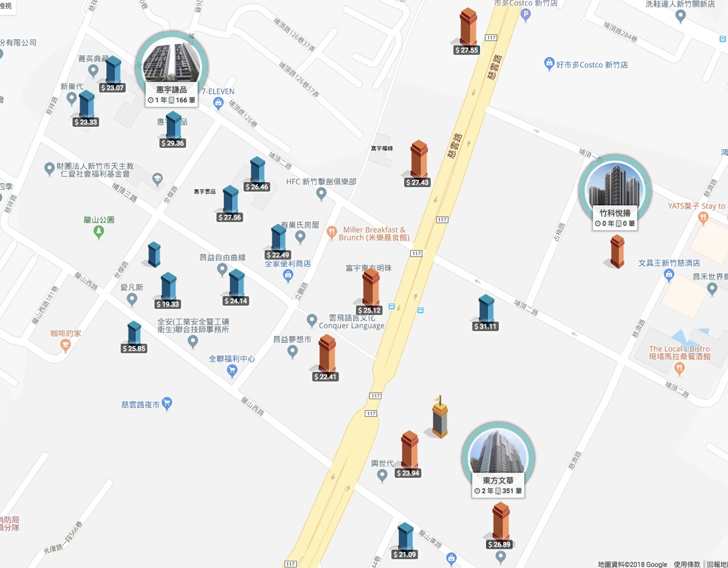Open the 咖啡的家 cafe pin

pyautogui.click(x=66, y=346)
